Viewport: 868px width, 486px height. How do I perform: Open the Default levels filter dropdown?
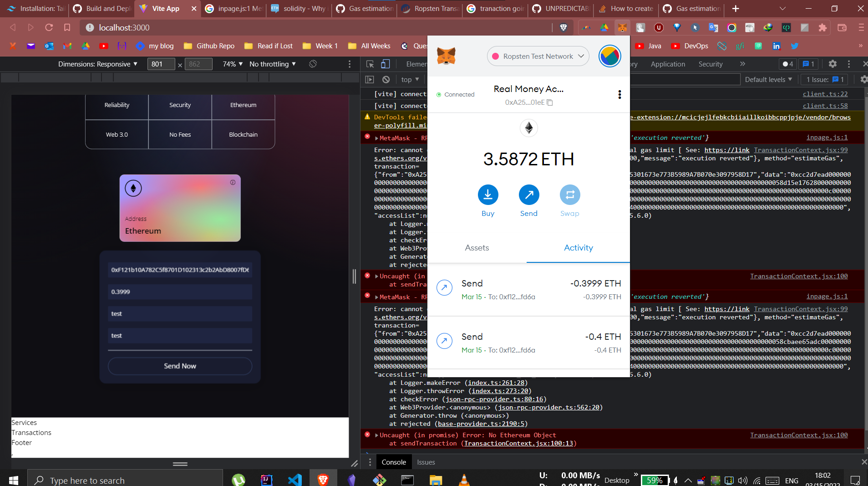point(768,79)
